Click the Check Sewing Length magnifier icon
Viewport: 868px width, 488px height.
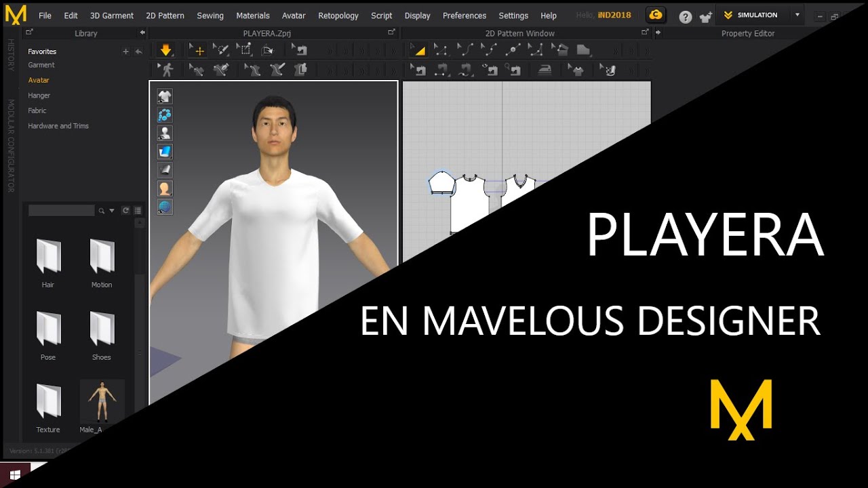pyautogui.click(x=513, y=69)
